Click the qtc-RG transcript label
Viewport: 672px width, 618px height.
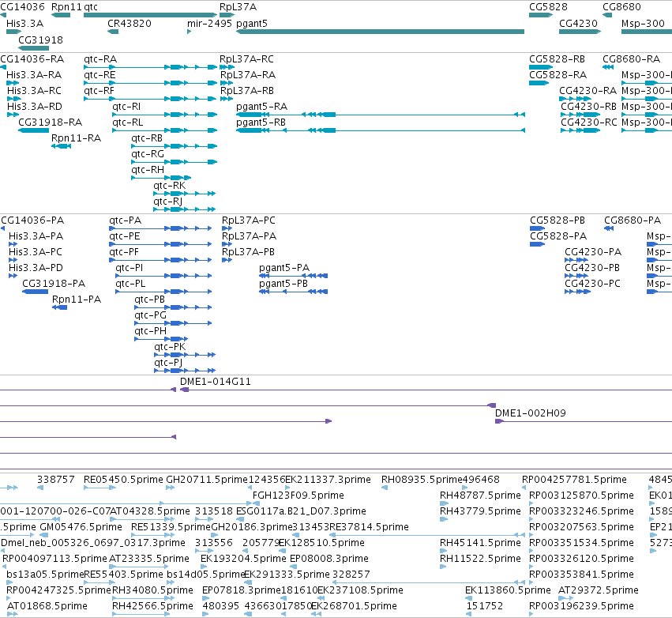tap(148, 154)
